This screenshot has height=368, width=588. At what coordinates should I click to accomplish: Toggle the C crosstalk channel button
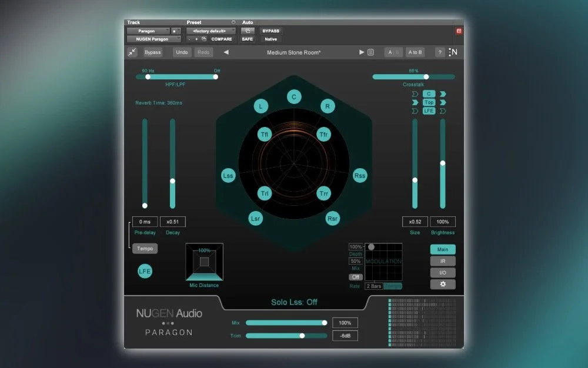pos(429,93)
